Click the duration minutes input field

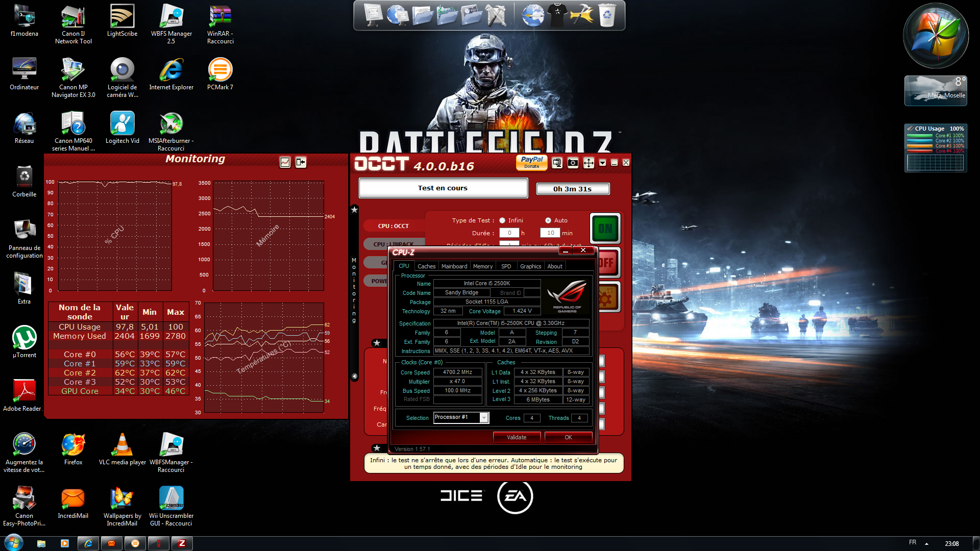point(550,233)
